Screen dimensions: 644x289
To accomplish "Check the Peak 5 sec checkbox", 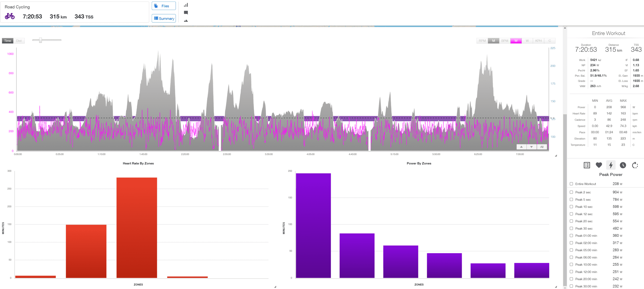I will pos(571,199).
